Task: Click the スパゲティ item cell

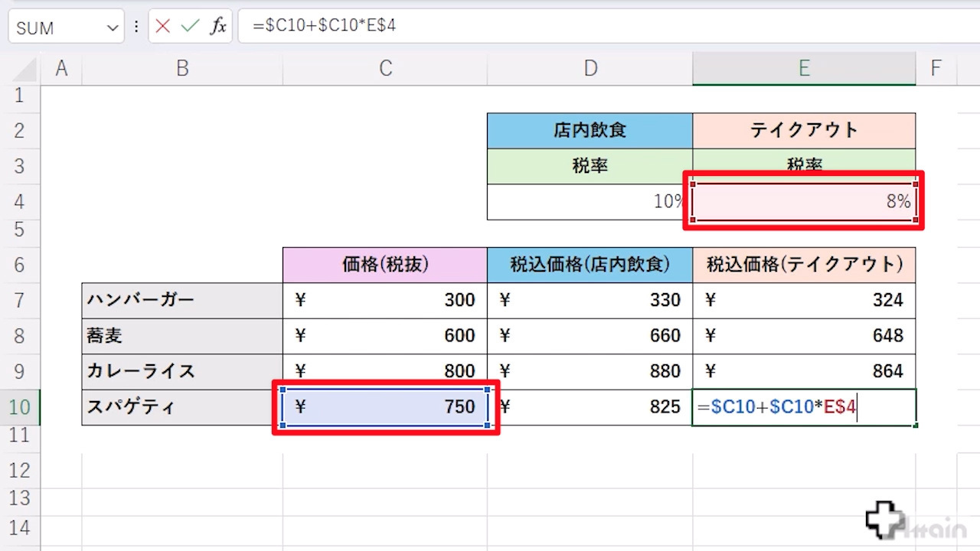Action: tap(182, 406)
